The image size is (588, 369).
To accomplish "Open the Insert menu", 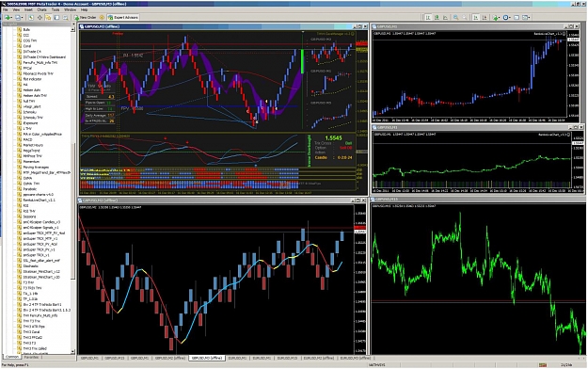I will (x=28, y=9).
